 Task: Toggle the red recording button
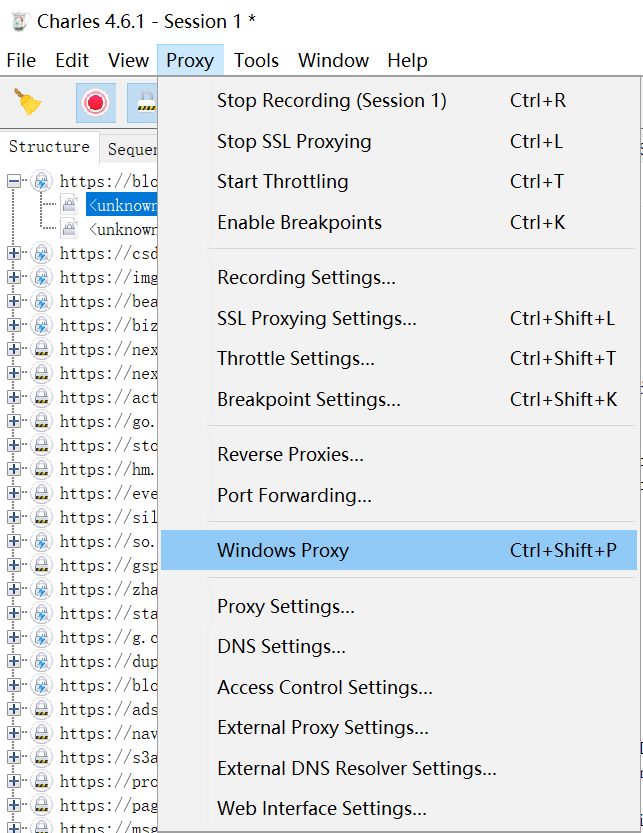point(96,103)
